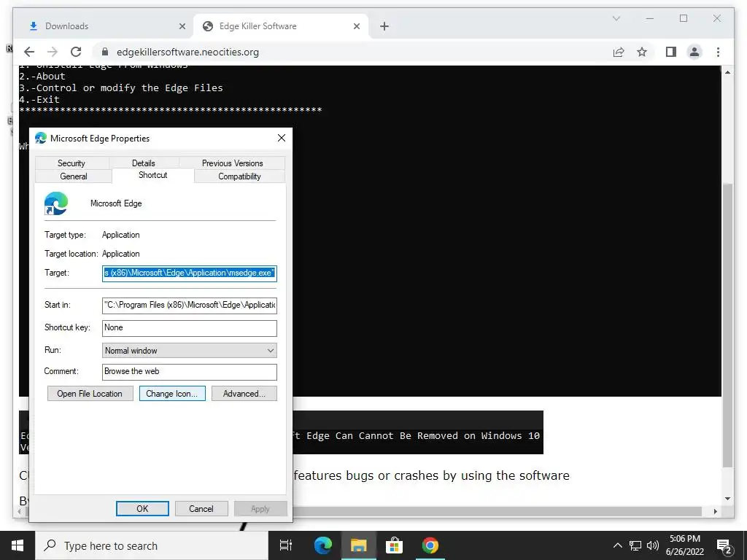Click the page scroll down arrow
This screenshot has height=560, width=747.
pyautogui.click(x=727, y=499)
